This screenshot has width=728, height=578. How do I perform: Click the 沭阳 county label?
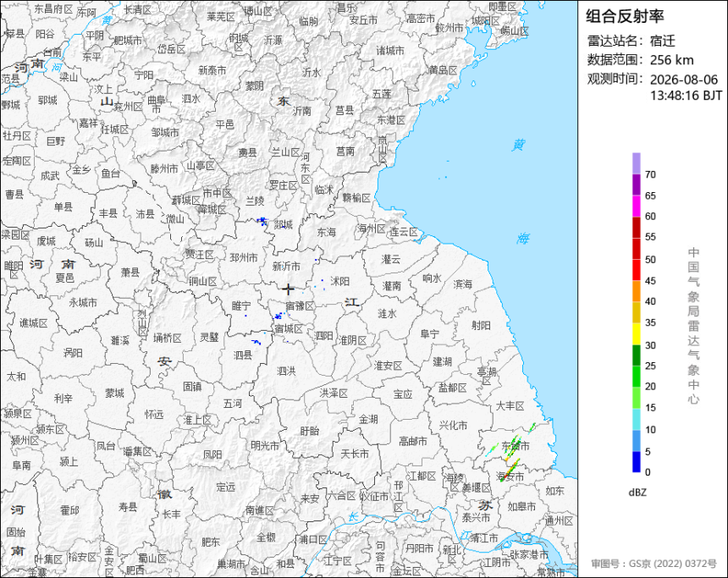(x=339, y=281)
